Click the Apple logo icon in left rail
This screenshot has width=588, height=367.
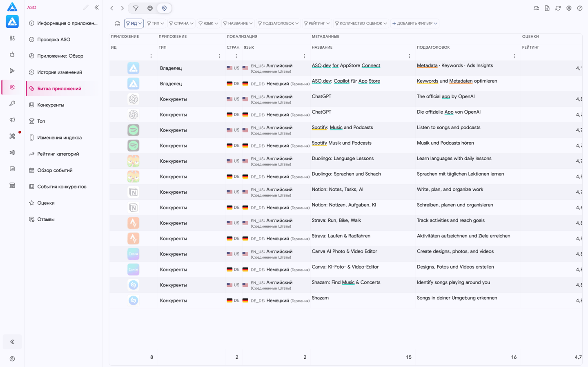click(12, 54)
